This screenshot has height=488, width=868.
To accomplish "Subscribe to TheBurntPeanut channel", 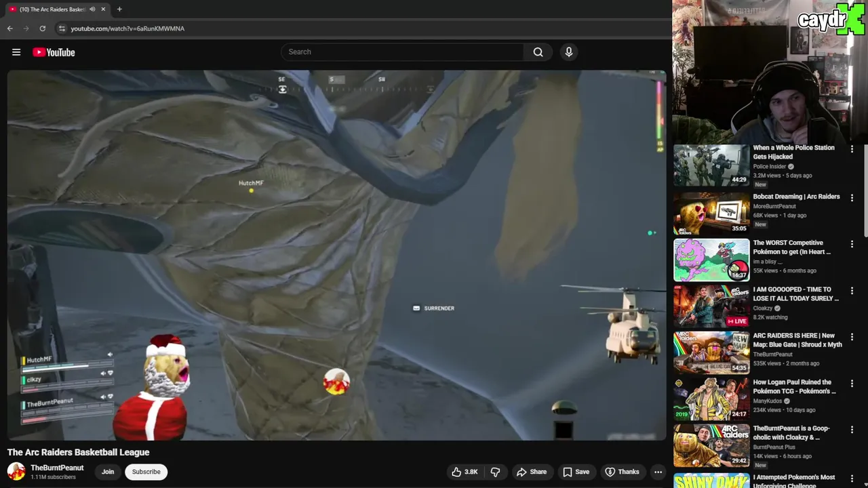I will click(x=146, y=472).
